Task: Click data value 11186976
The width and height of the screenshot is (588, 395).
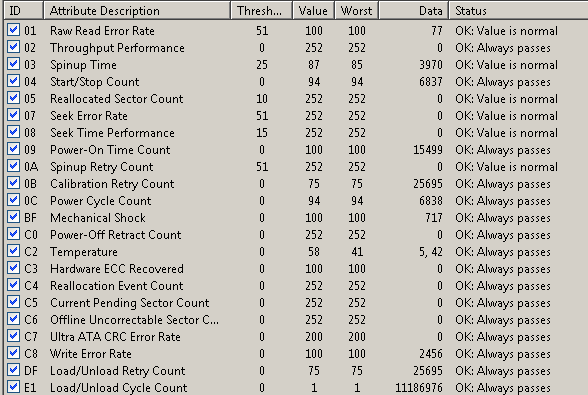Action: pos(419,388)
